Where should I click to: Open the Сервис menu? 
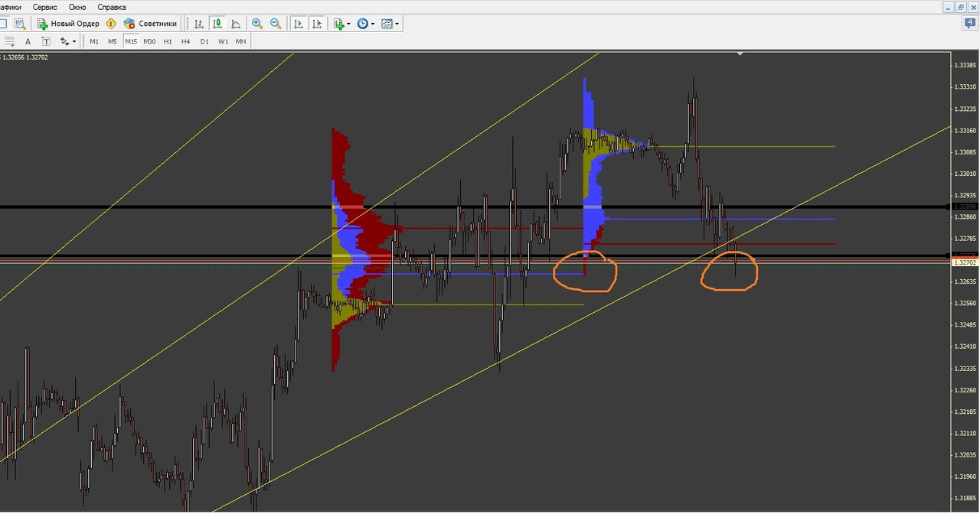[x=45, y=7]
